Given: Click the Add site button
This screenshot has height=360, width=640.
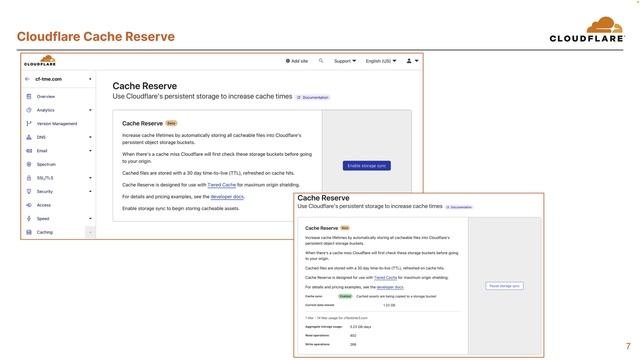Looking at the screenshot, I should [297, 61].
